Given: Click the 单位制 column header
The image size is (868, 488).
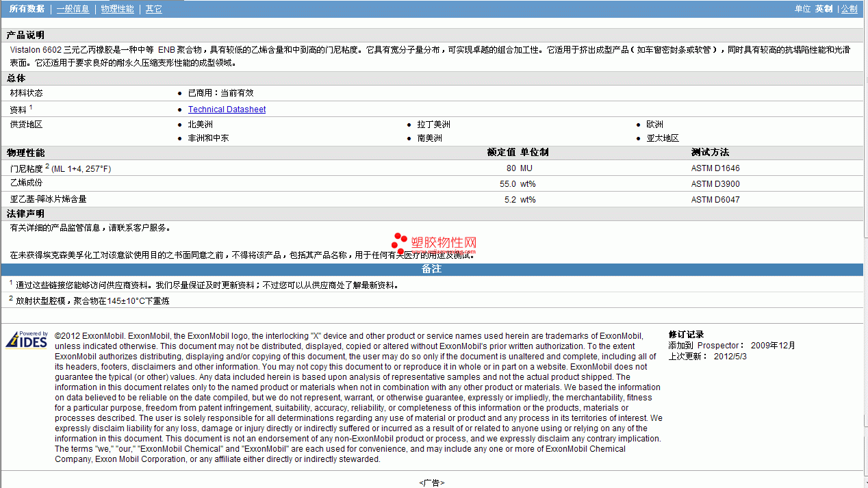Looking at the screenshot, I should (534, 153).
